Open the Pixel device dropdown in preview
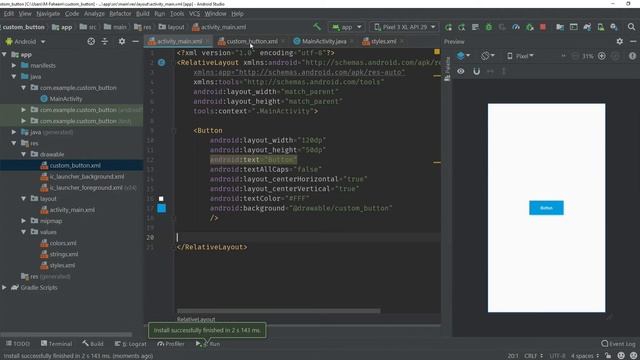Image resolution: width=640 pixels, height=360 pixels. click(520, 56)
